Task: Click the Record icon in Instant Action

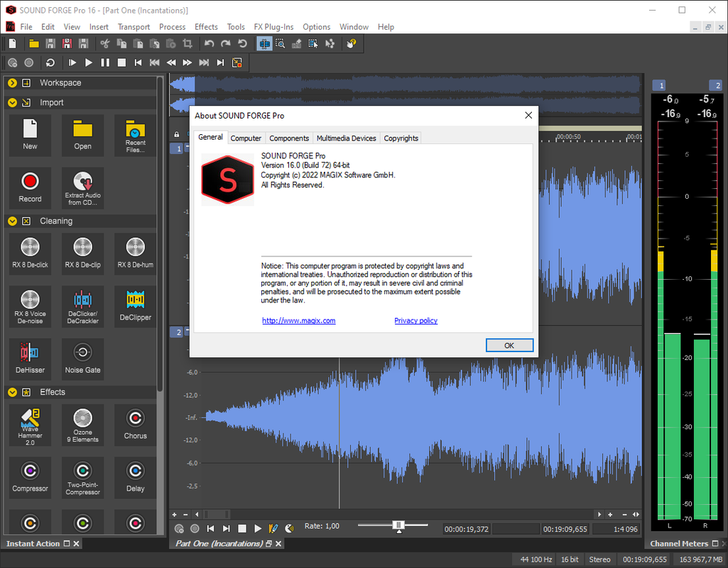Action: click(x=30, y=187)
